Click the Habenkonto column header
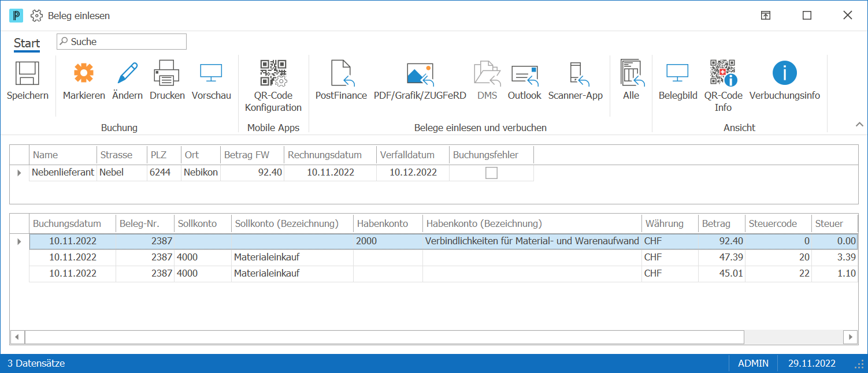868x373 pixels. coord(388,223)
